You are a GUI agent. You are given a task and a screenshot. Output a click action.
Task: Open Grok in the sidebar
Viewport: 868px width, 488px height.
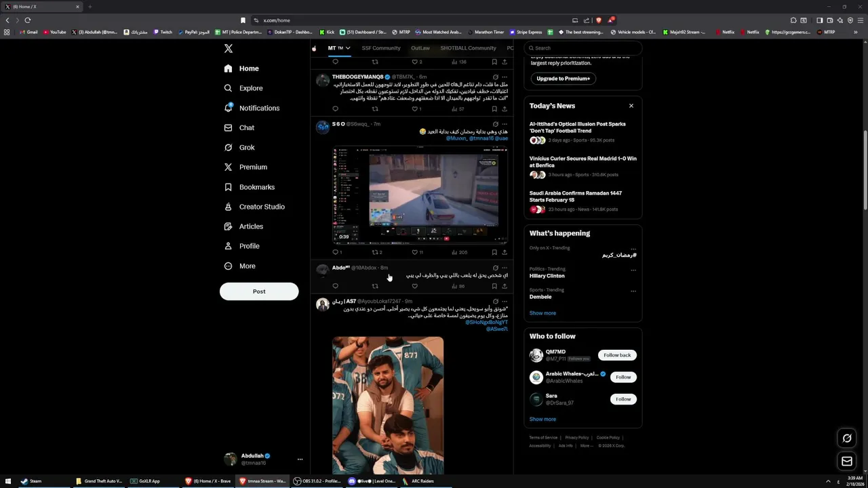(239, 147)
